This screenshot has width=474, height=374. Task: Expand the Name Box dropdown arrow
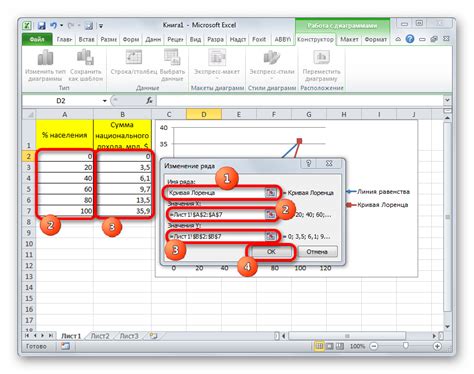(105, 101)
